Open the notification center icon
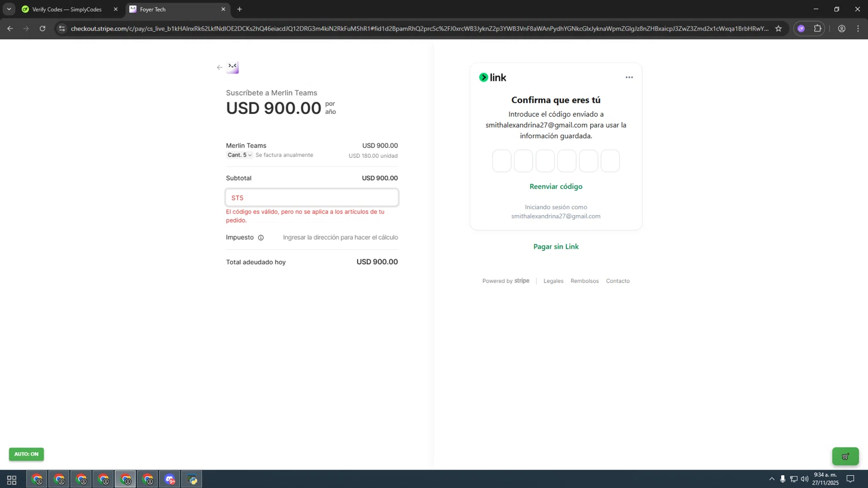Viewport: 868px width, 488px height. point(850,479)
